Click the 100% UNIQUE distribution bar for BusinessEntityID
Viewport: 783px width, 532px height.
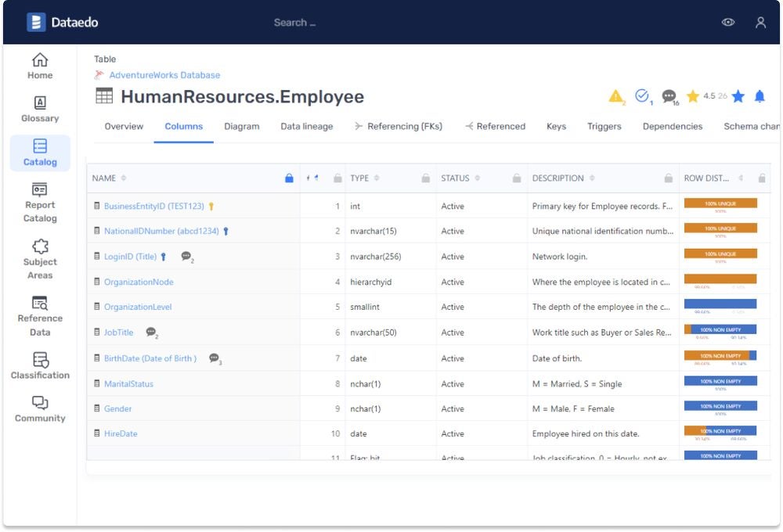722,203
